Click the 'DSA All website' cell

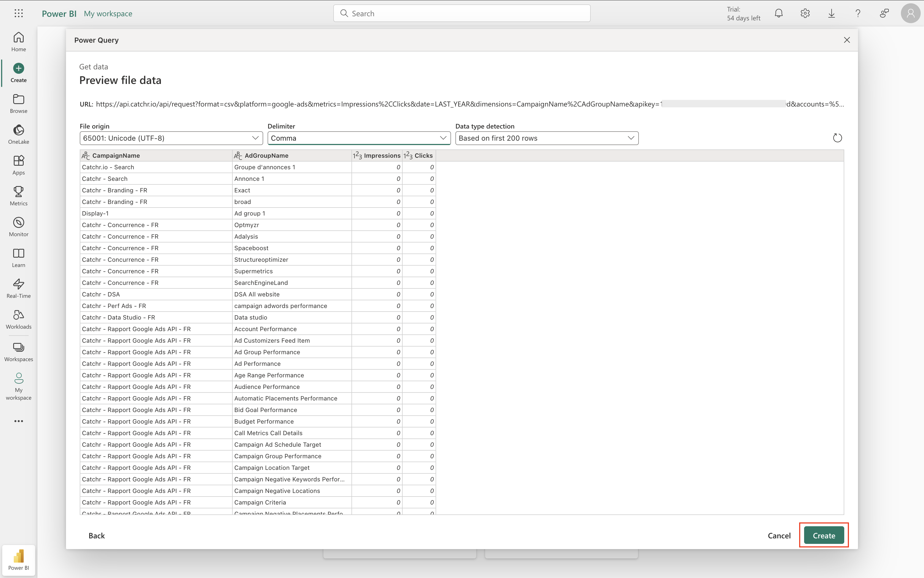point(292,294)
